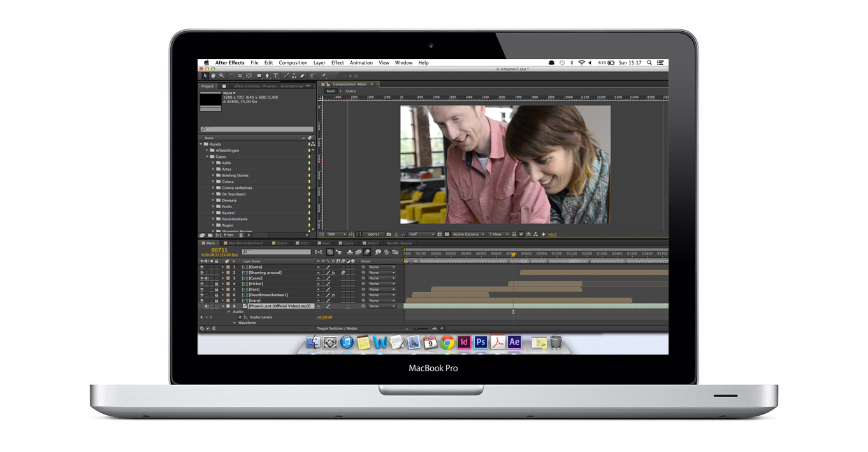Hide the Kast layer

(x=202, y=290)
